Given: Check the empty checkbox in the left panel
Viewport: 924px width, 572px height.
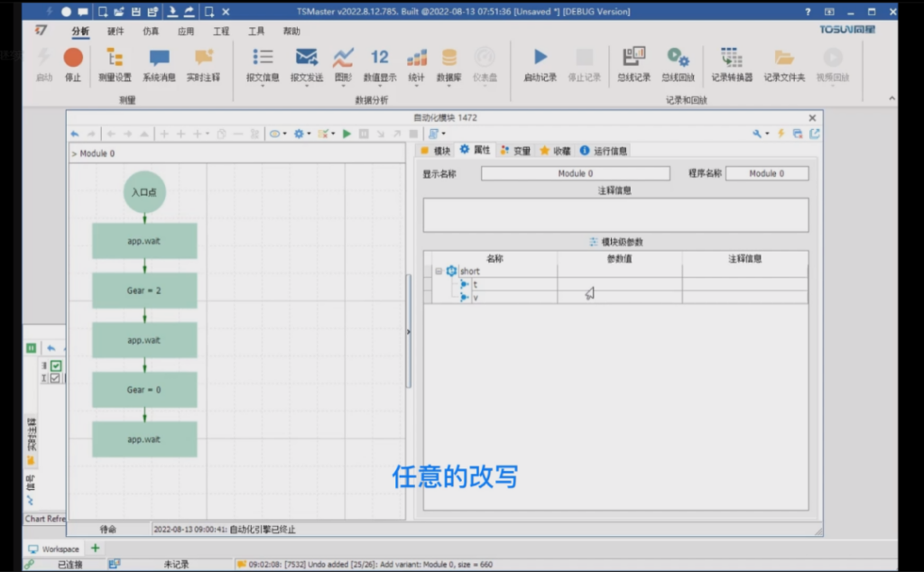Looking at the screenshot, I should click(56, 378).
